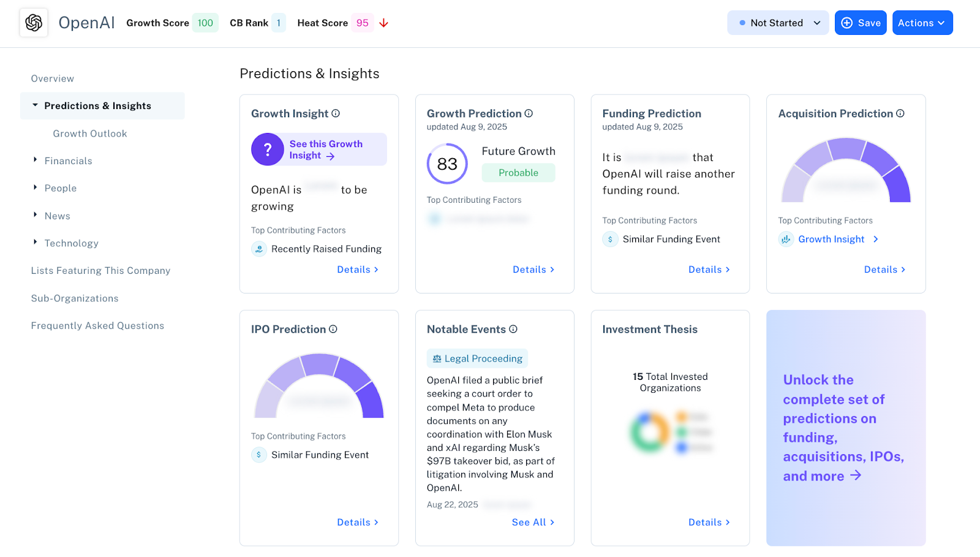The image size is (980, 557).
Task: Click the question mark icon in Growth Insight
Action: tap(267, 149)
